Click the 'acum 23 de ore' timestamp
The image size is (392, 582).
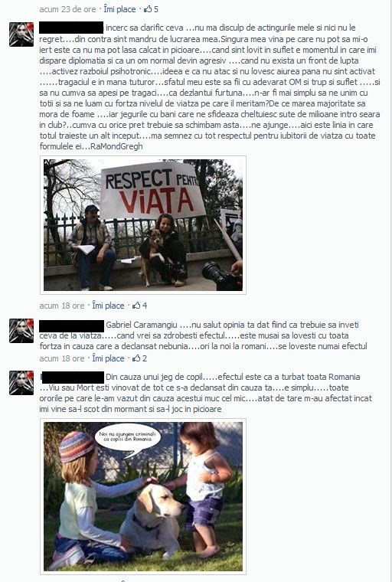tap(67, 9)
